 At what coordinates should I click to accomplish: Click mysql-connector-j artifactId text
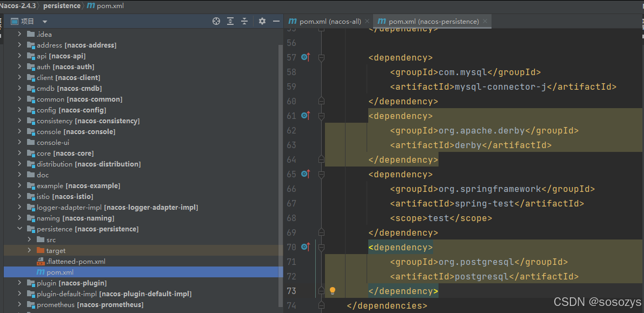click(x=501, y=86)
